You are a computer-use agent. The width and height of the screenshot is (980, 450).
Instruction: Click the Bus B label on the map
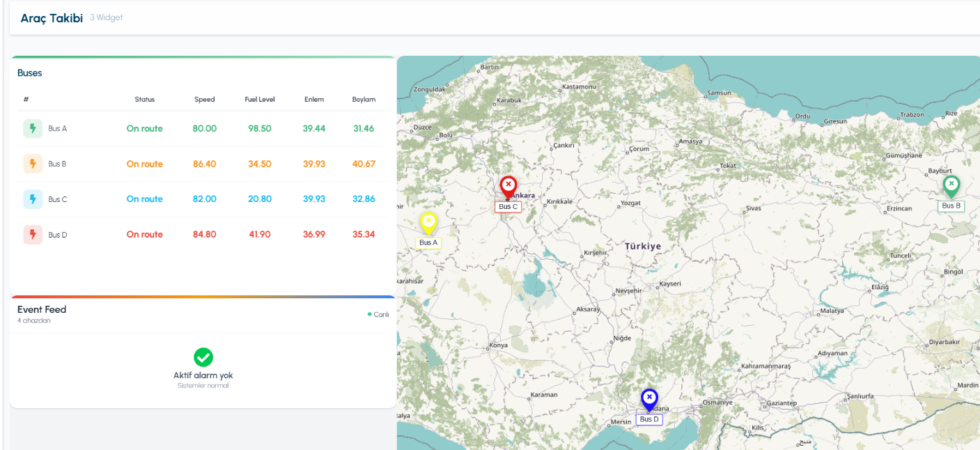[x=951, y=205]
